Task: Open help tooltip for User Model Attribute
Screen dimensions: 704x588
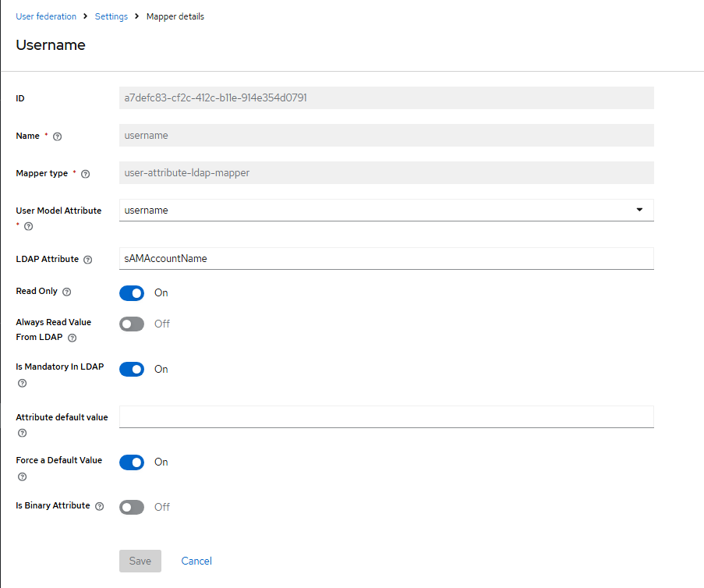Action: (x=29, y=226)
